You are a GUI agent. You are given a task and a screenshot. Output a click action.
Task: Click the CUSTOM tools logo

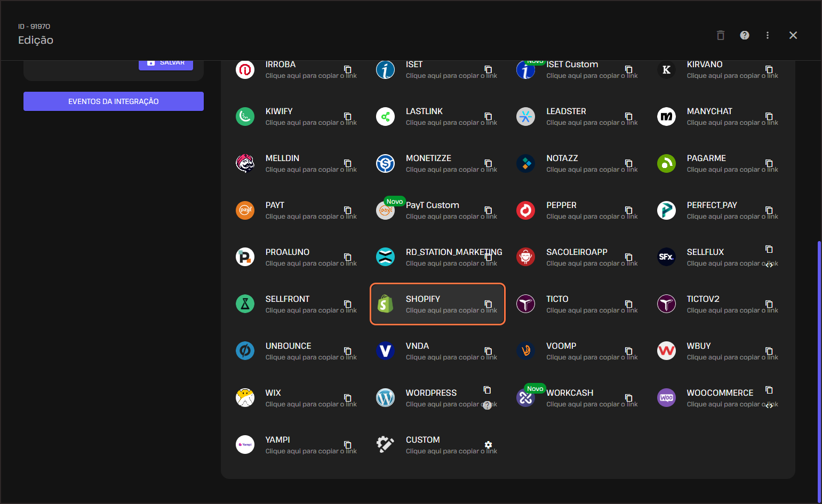[385, 445]
